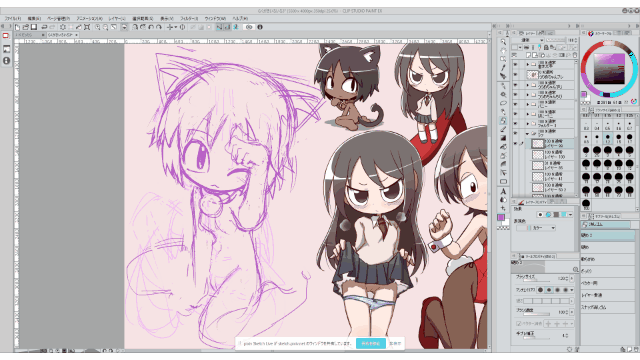Delete layer using the trash icon
This screenshot has height=360, width=640.
click(575, 55)
